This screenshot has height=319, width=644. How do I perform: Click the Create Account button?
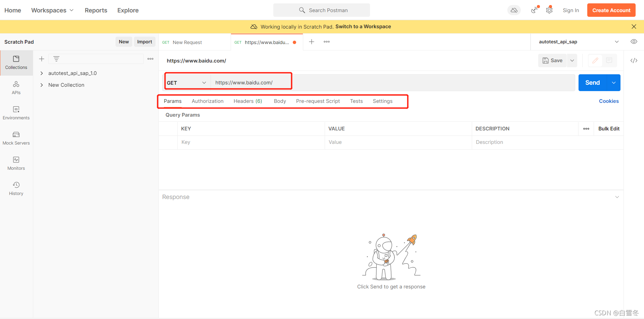611,10
